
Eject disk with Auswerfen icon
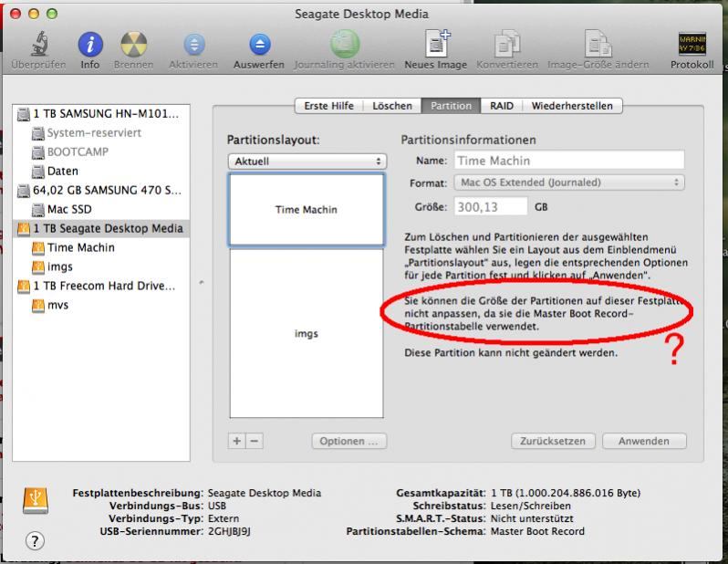tap(259, 45)
